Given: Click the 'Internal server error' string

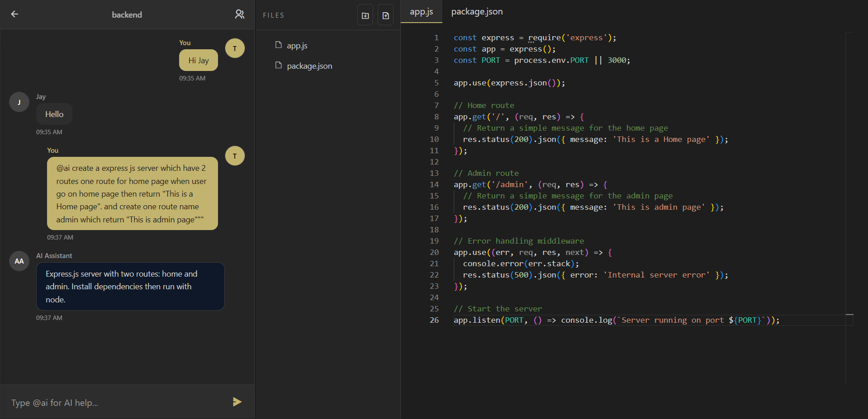Looking at the screenshot, I should (656, 275).
